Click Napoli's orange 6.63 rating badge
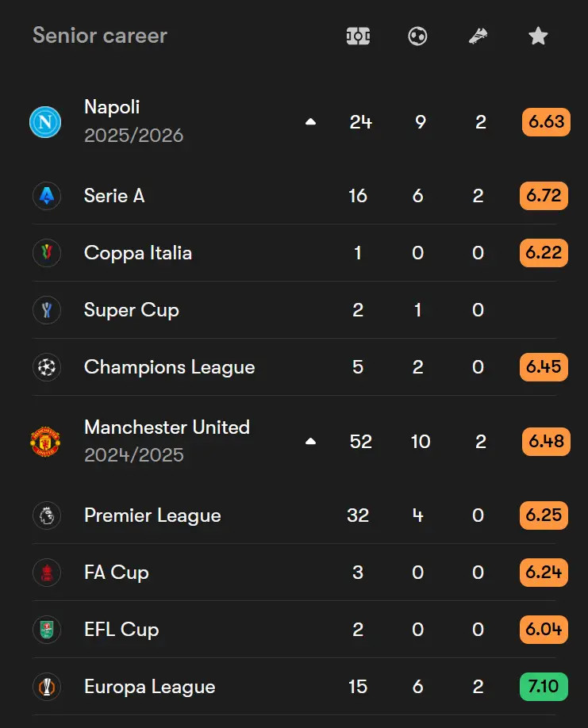This screenshot has height=728, width=588. [x=546, y=122]
